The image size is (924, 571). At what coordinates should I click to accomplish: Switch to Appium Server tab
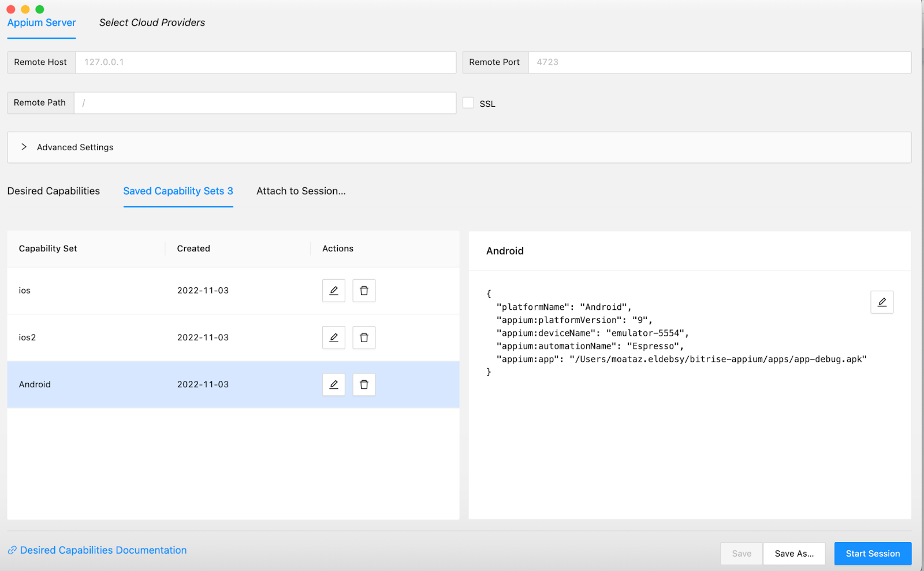pyautogui.click(x=42, y=23)
